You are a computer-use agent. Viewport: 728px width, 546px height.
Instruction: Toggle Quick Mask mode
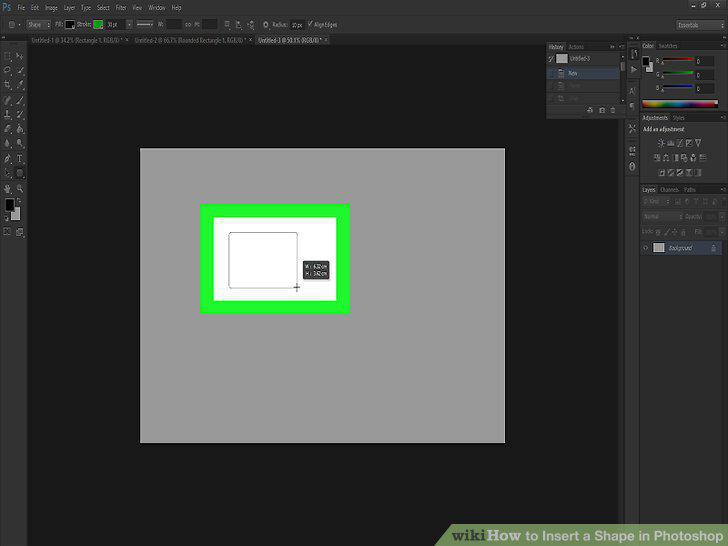pyautogui.click(x=7, y=232)
